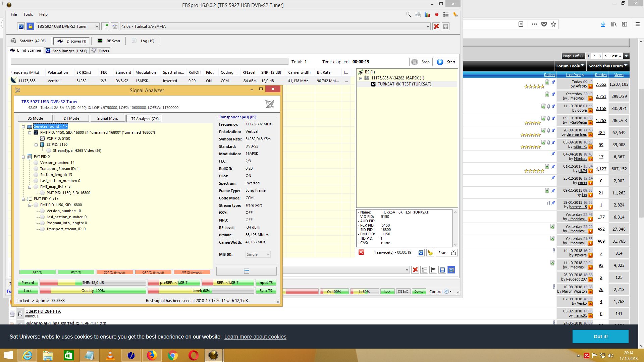644x362 pixels.
Task: Click the satellite dish icon in Signal Analyzer header
Action: tap(269, 104)
